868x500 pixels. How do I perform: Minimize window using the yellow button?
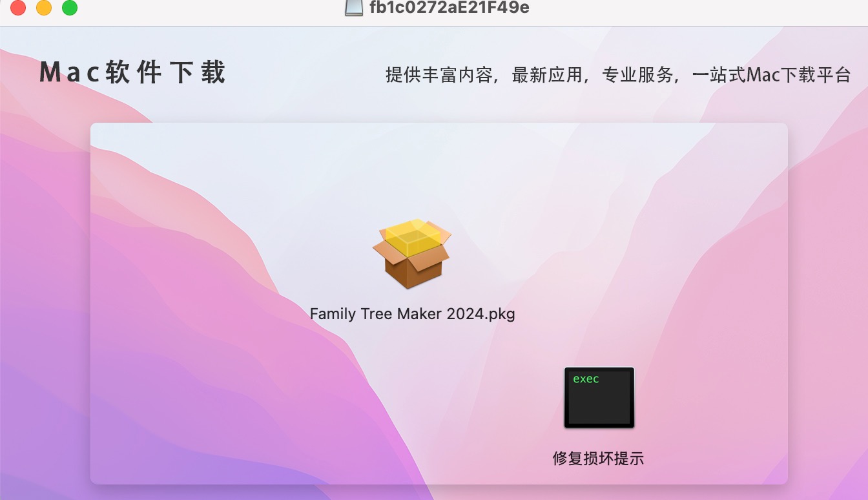(44, 8)
